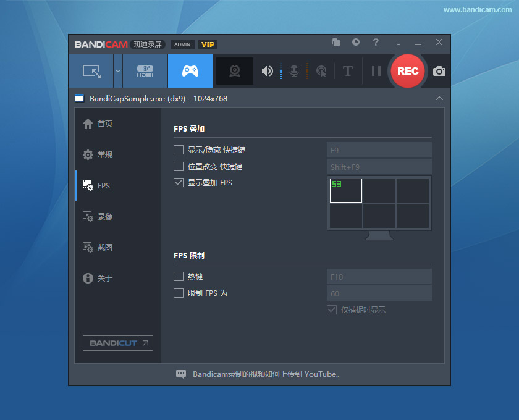Open the BANDICUT link button

click(118, 343)
